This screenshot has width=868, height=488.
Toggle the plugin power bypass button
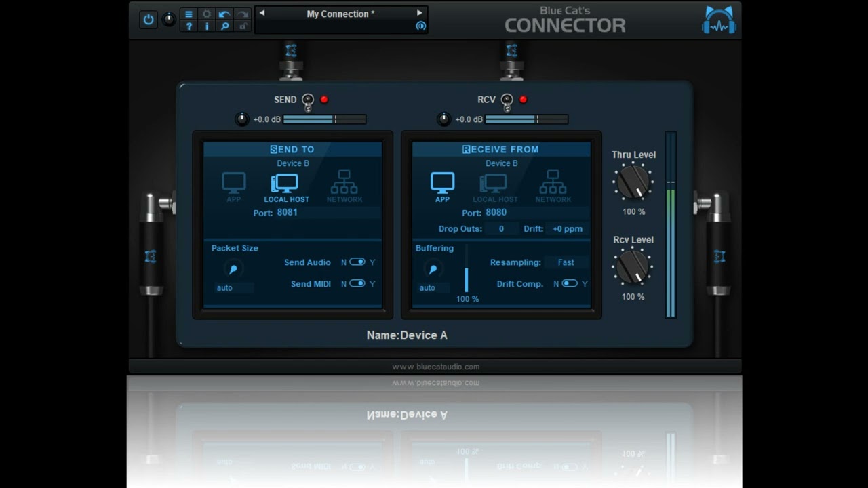pos(149,20)
